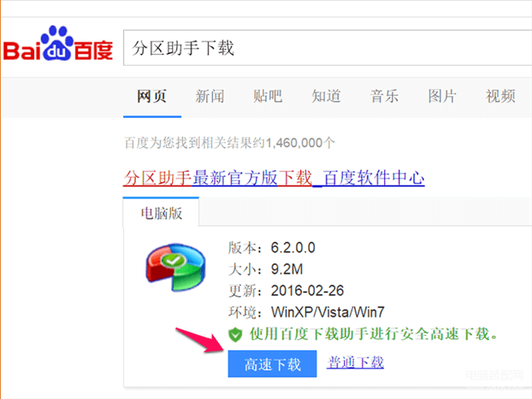Open the 图片 search tab
This screenshot has height=399, width=532.
[442, 96]
